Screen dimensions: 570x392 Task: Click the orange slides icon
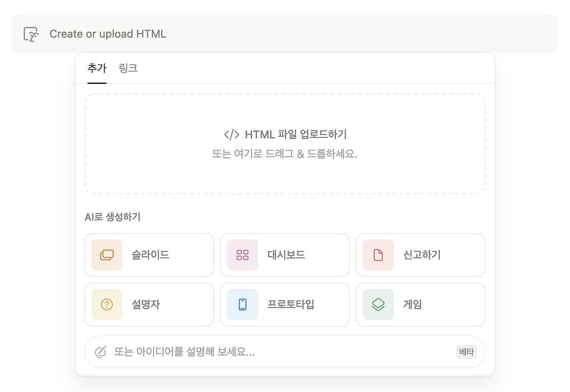[x=107, y=255]
